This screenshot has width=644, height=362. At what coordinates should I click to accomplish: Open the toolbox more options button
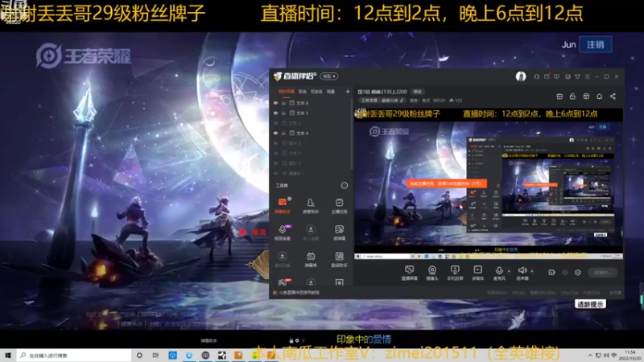tap(345, 186)
